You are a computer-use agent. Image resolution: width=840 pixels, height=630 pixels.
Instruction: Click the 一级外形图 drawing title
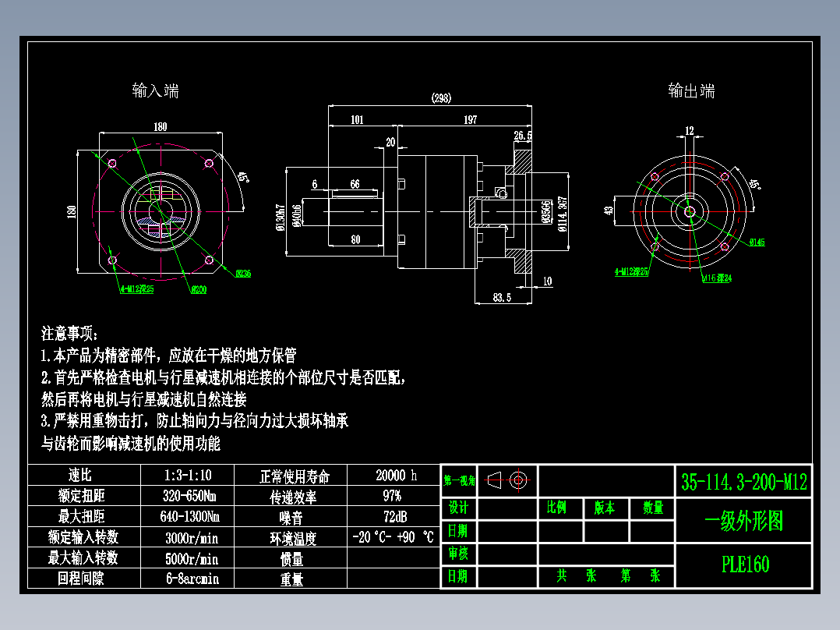click(x=746, y=520)
